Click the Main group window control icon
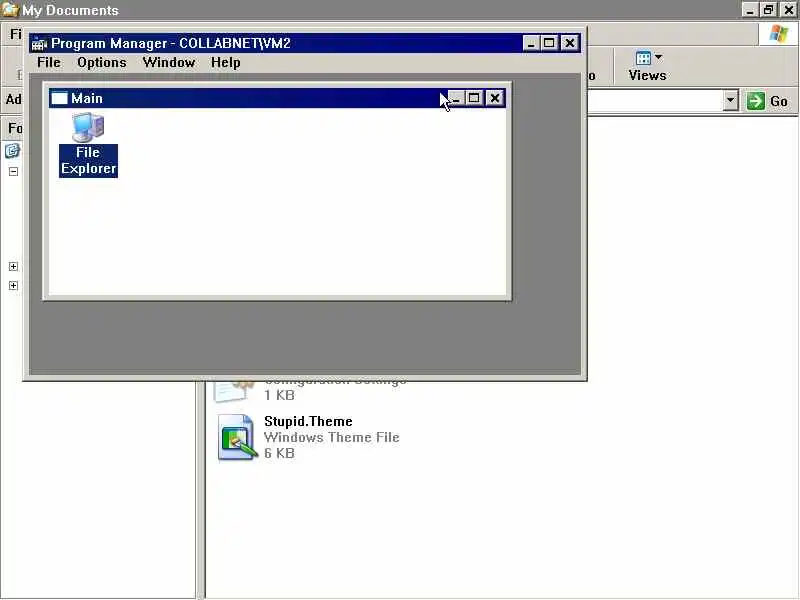The image size is (800, 600). [x=59, y=98]
